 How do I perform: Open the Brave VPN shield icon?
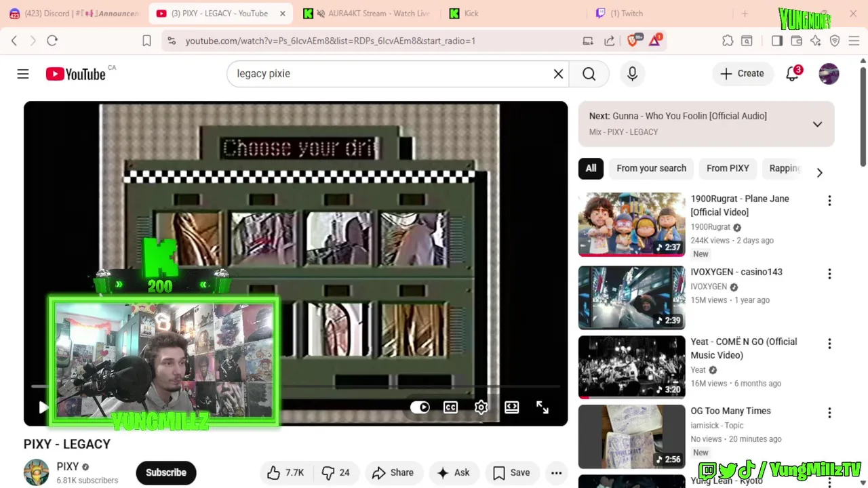coord(835,41)
